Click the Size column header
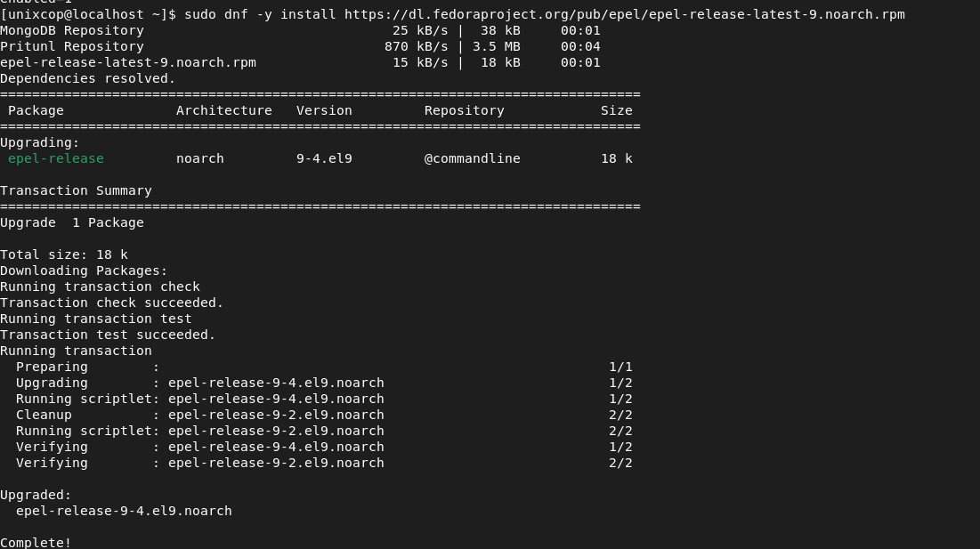 [616, 110]
